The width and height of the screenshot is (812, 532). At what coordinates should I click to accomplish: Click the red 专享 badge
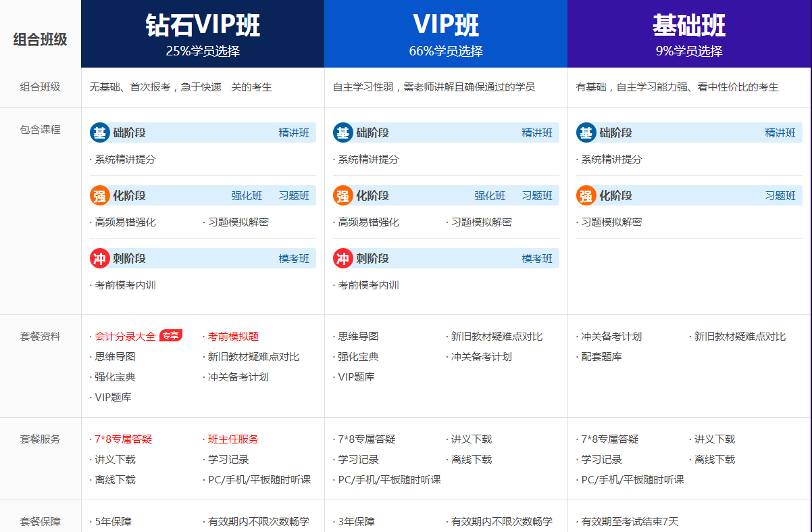coord(170,336)
